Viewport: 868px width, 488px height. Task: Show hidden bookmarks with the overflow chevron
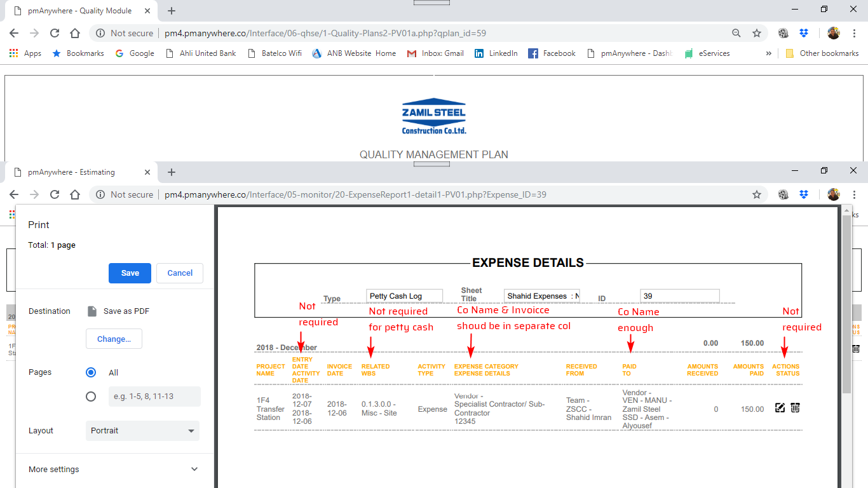click(x=769, y=53)
